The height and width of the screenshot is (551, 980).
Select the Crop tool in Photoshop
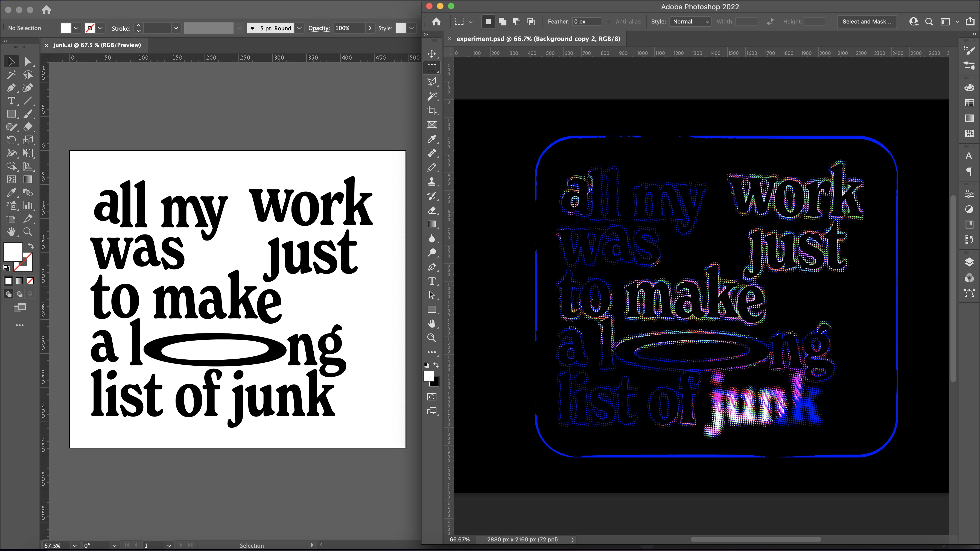coord(432,111)
